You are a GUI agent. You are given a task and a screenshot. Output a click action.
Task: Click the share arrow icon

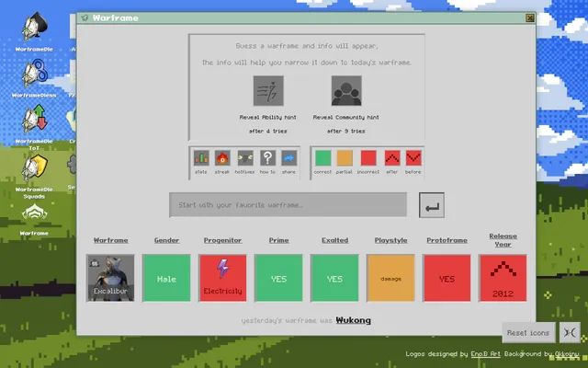pos(288,158)
